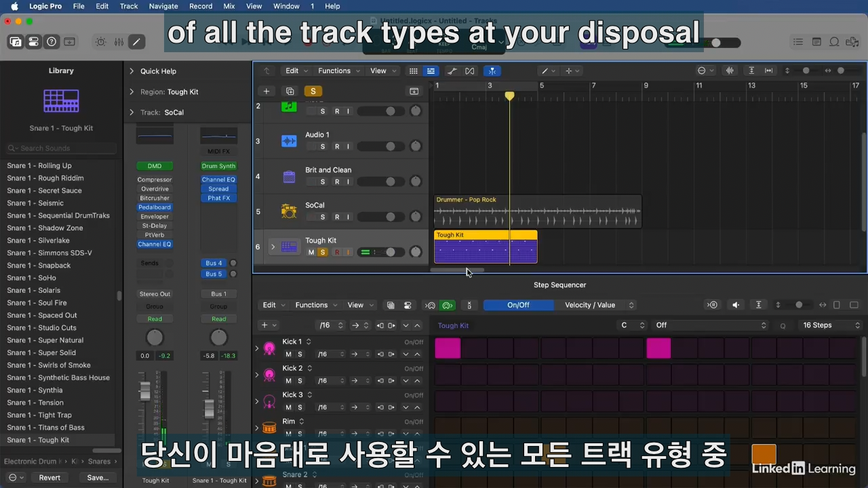This screenshot has width=868, height=488.
Task: Solo the Tough Kit track
Action: 323,252
